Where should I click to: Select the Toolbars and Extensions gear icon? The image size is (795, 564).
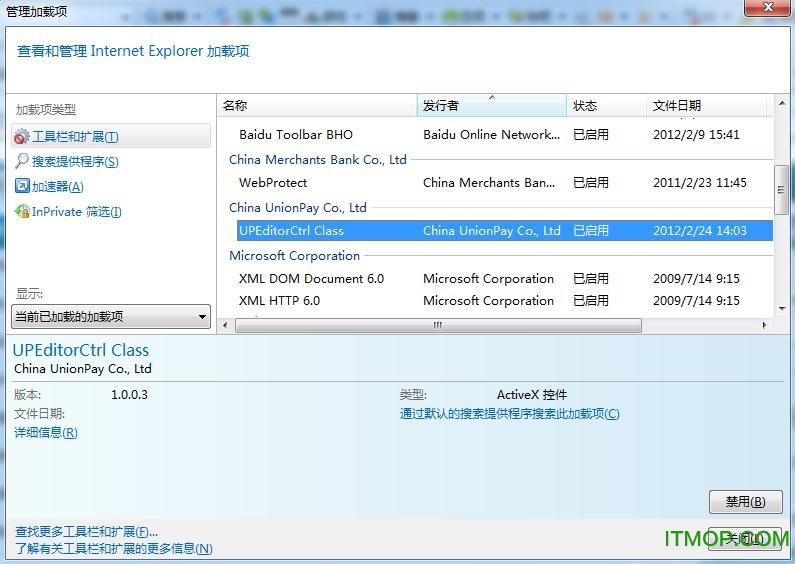click(22, 137)
